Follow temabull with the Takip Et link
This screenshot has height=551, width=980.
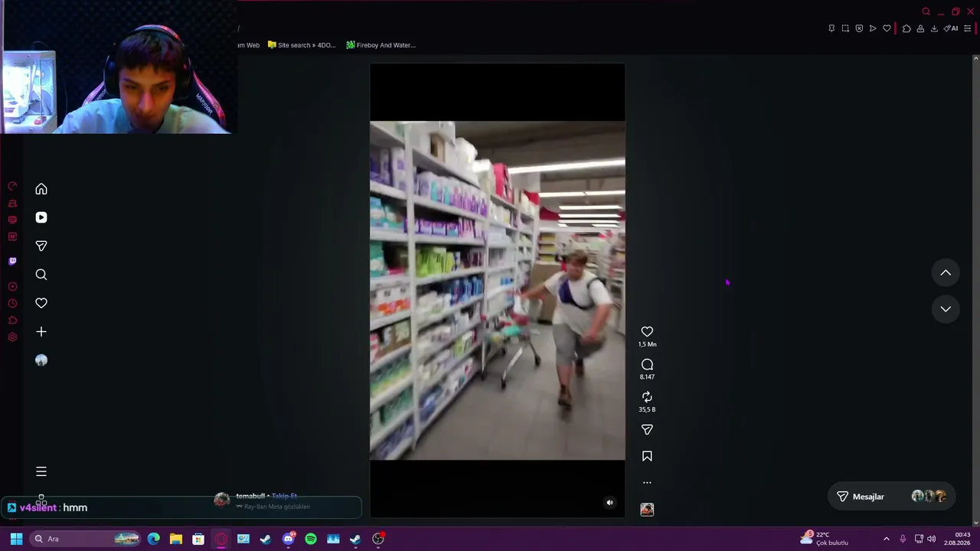pyautogui.click(x=284, y=496)
